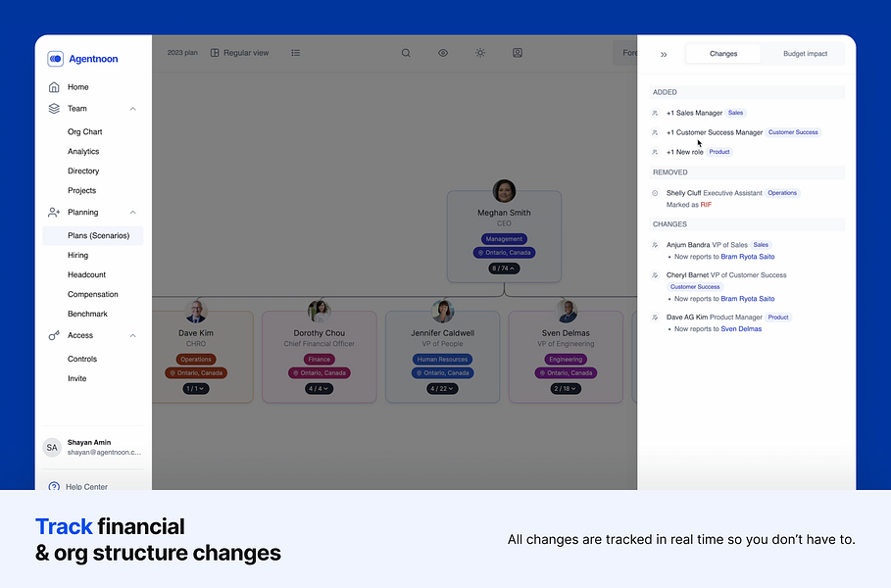The height and width of the screenshot is (588, 891).
Task: Expand Dave Kim's 1 / 1 reports
Action: [x=196, y=389]
